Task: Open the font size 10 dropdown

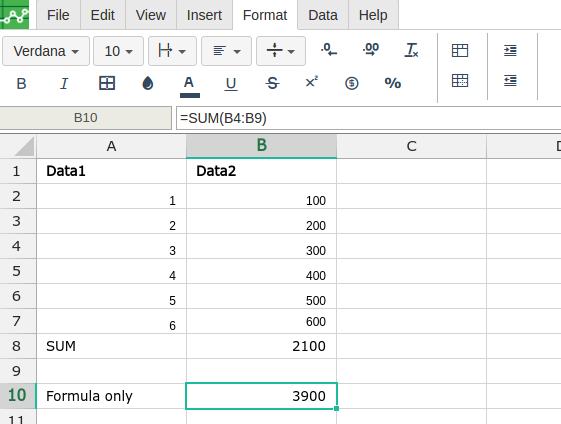Action: point(118,51)
